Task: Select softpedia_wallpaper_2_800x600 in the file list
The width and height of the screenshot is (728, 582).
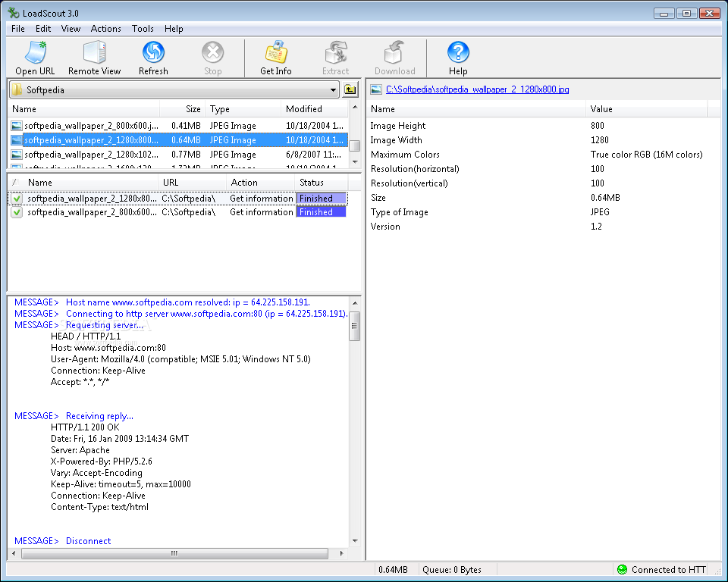Action: coord(178,126)
